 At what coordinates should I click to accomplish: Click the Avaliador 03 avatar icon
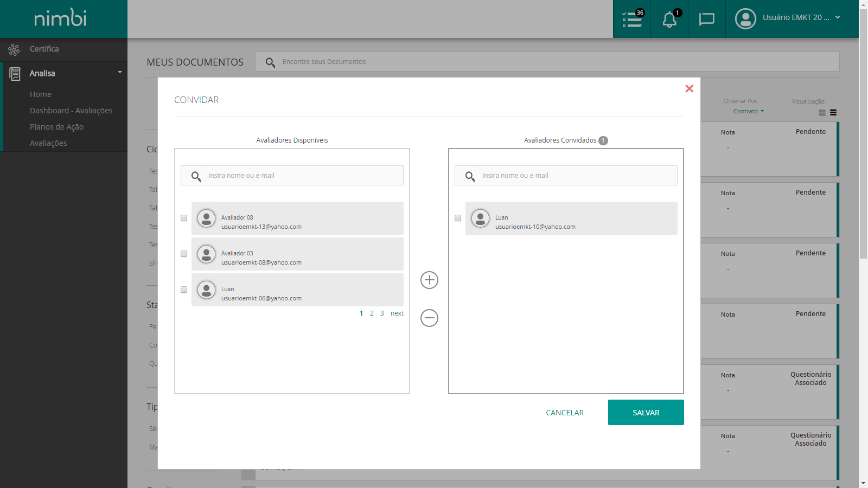(x=206, y=254)
